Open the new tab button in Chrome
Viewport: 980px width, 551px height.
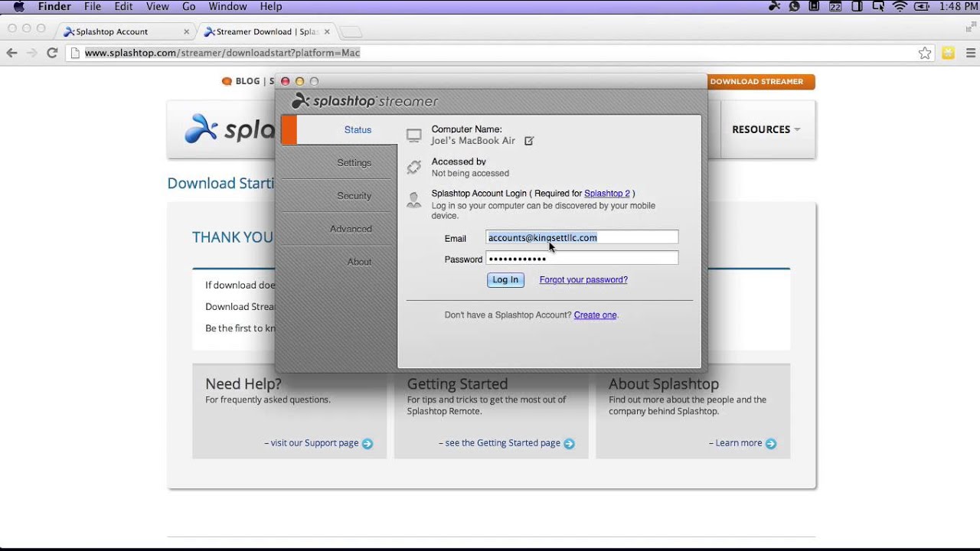(351, 32)
